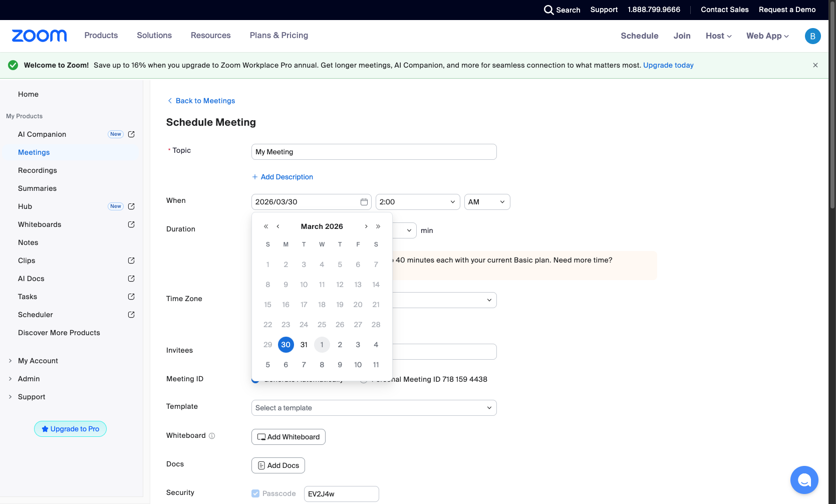
Task: Click Add Docs button
Action: [278, 465]
